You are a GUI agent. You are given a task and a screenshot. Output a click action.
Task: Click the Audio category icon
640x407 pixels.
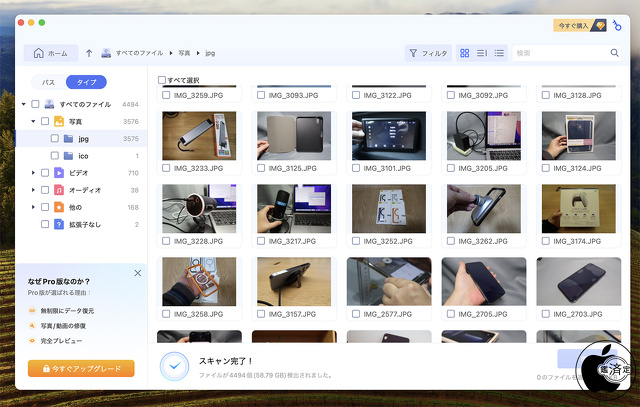pos(59,190)
